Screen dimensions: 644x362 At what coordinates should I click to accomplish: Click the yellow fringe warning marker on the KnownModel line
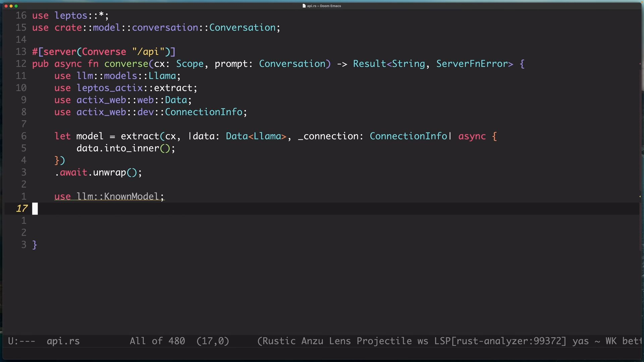click(640, 196)
